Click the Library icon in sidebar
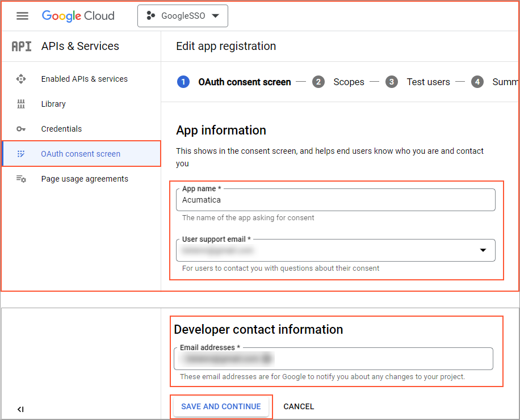 tap(21, 104)
